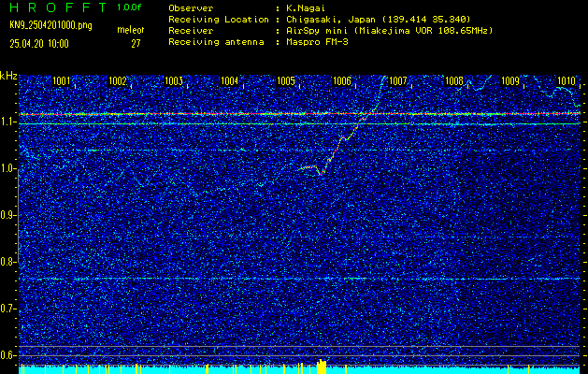
Task: Click the 1.1 frequency axis label
Action: [x=7, y=122]
